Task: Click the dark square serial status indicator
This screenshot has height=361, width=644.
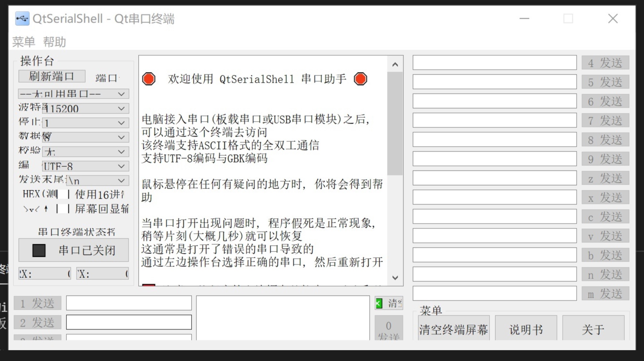Action: [x=39, y=250]
